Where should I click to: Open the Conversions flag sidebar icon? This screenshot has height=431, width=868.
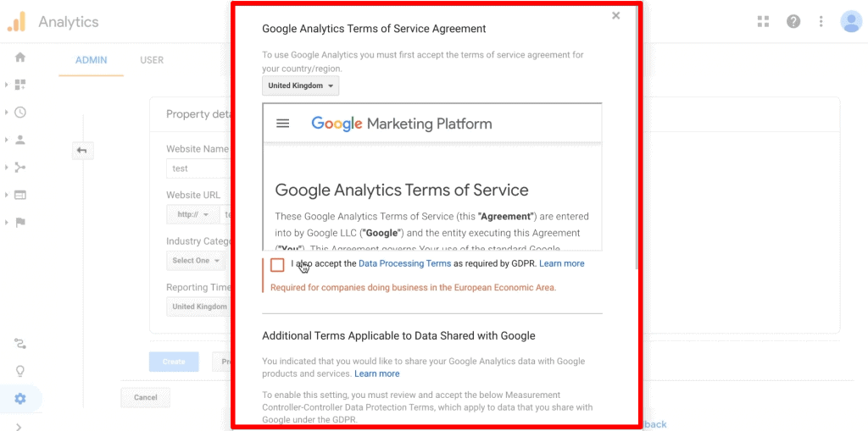20,223
